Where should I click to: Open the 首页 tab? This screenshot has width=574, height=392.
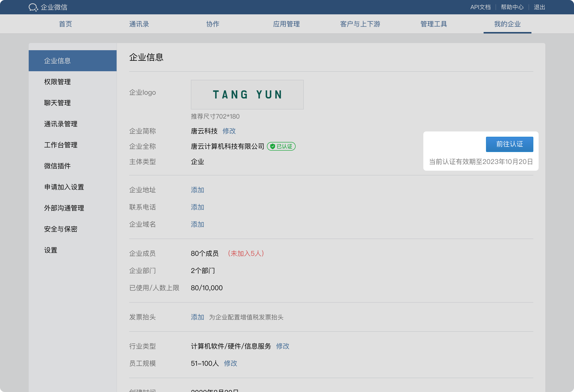click(x=66, y=24)
